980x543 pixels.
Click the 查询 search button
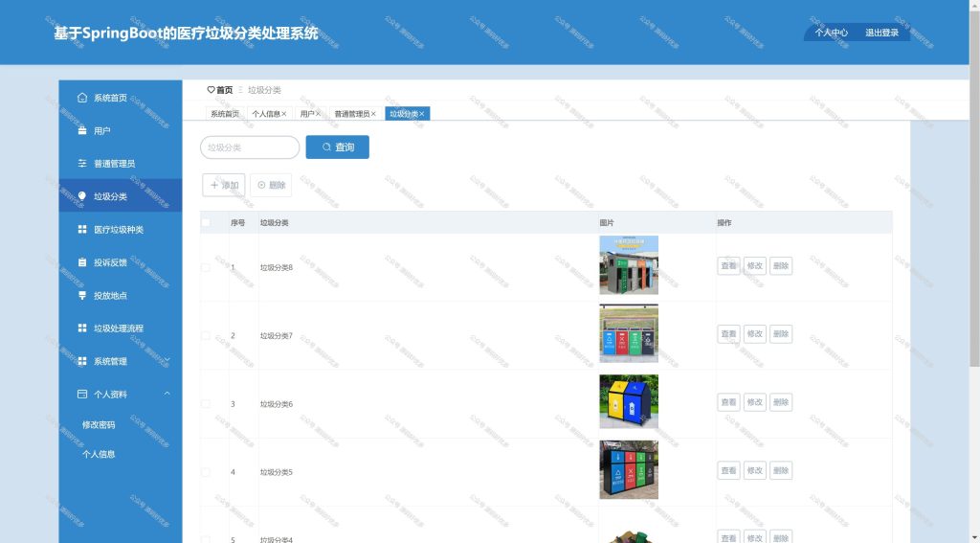338,147
